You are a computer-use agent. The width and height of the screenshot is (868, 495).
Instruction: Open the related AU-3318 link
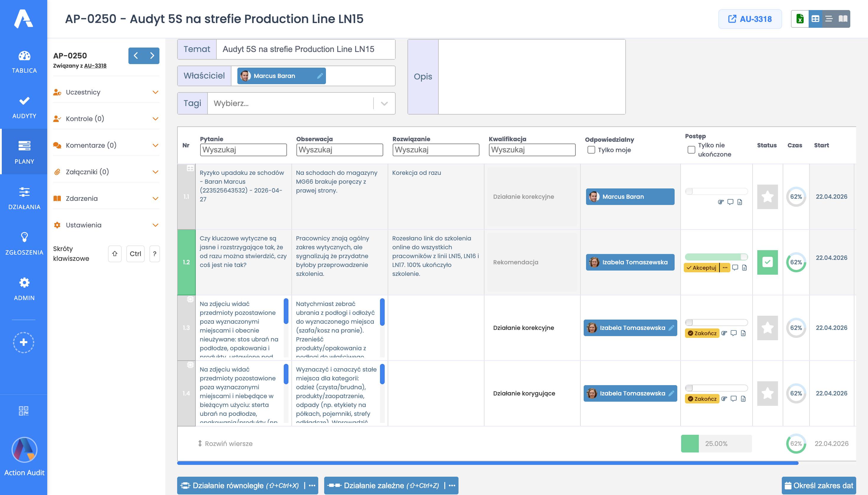pos(750,19)
